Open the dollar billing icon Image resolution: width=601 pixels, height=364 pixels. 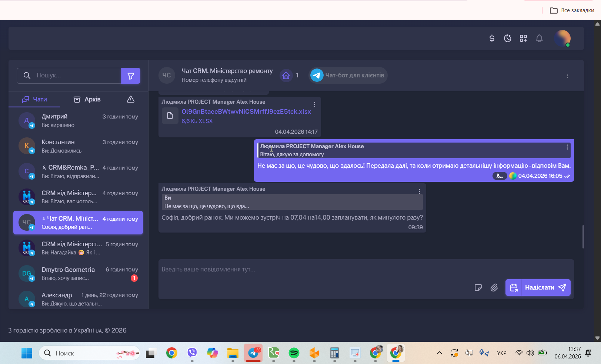[x=492, y=38]
